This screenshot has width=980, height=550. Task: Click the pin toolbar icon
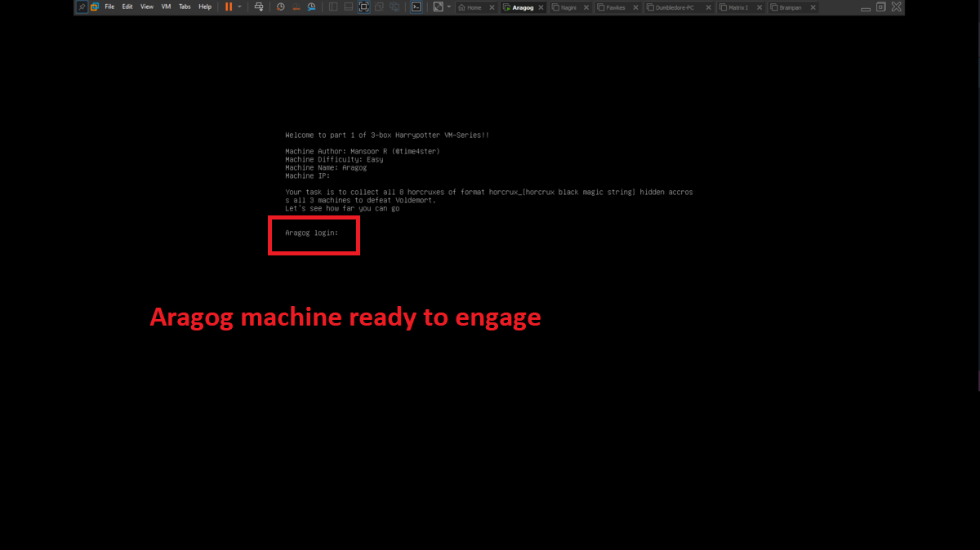(82, 7)
